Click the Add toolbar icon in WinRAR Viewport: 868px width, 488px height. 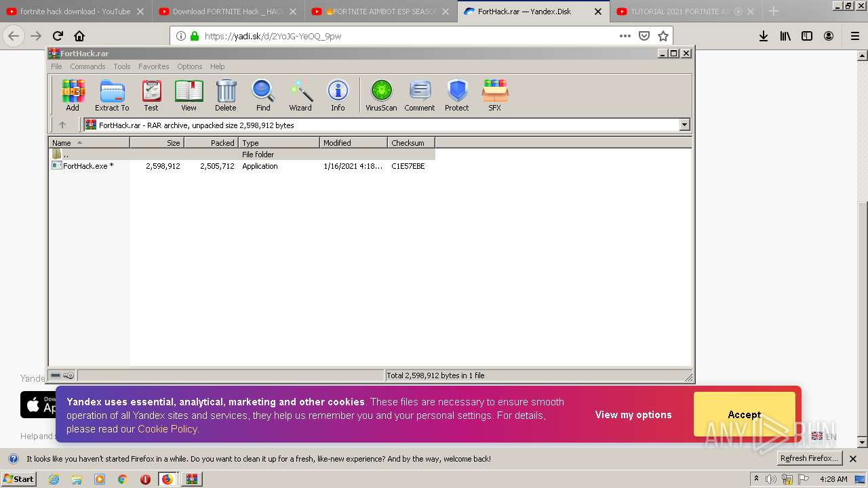coord(73,95)
